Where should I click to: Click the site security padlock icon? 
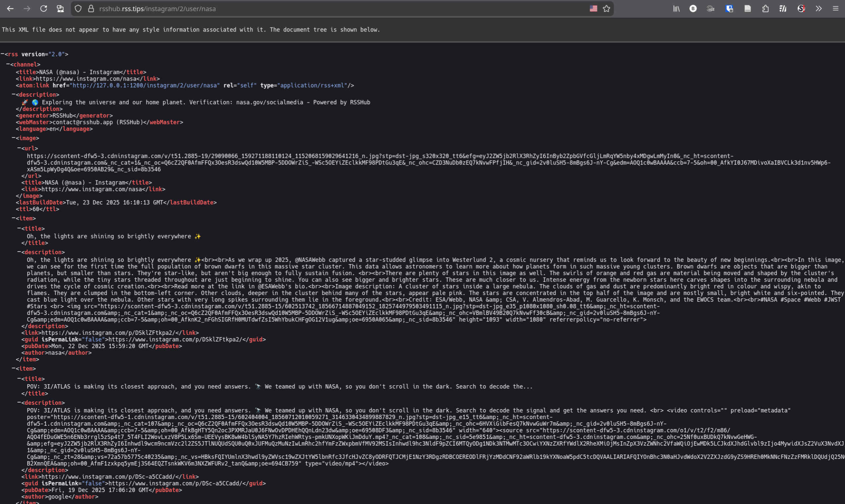click(x=91, y=9)
